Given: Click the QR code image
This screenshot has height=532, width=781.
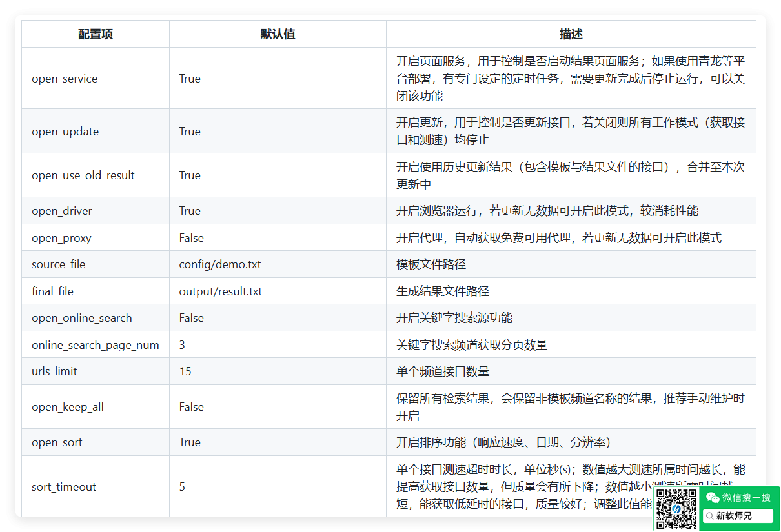Looking at the screenshot, I should tap(676, 509).
